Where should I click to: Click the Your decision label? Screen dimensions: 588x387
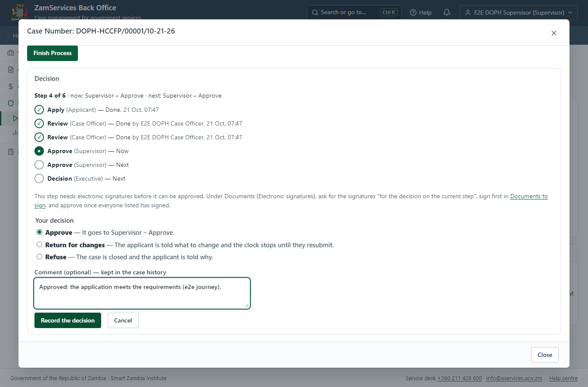pos(54,221)
